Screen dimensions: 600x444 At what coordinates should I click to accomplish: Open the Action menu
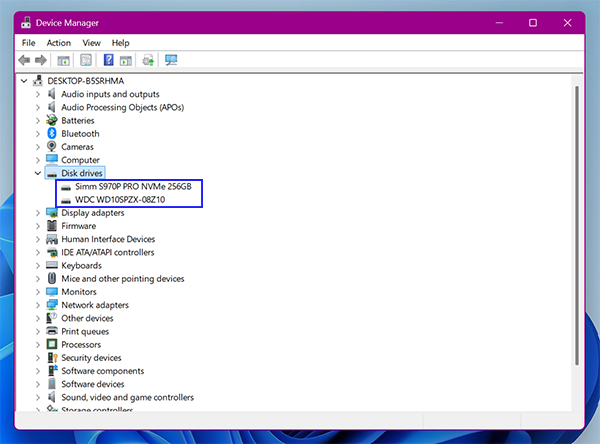59,43
